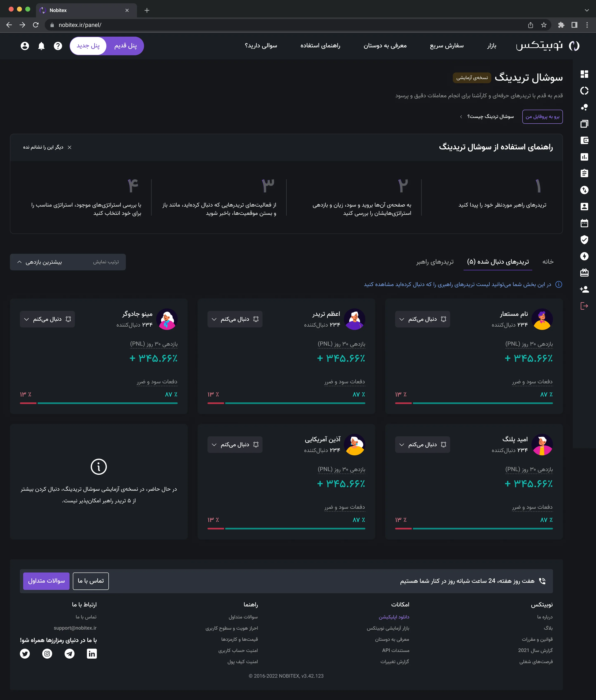The image size is (596, 700).
Task: Open the profile card icon in sidebar
Action: pyautogui.click(x=584, y=206)
